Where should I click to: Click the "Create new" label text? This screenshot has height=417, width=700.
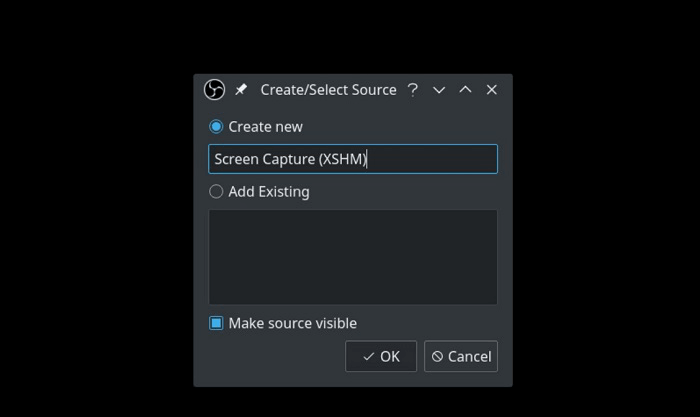[x=265, y=127]
